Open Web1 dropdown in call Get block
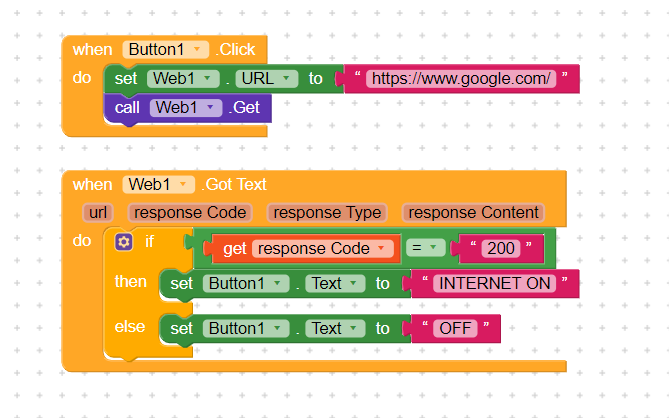The width and height of the screenshot is (669, 418). (x=186, y=107)
